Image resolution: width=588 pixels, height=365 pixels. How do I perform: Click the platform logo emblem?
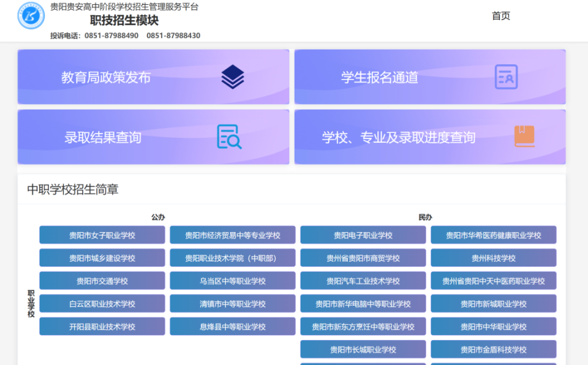click(31, 16)
